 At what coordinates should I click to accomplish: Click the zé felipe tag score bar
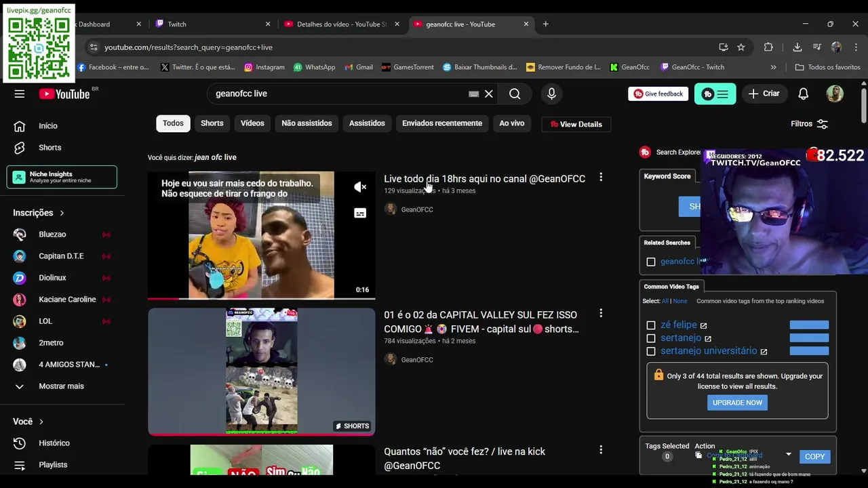[x=809, y=325]
